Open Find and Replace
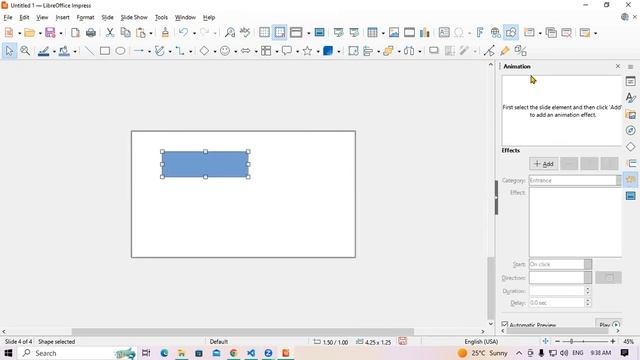The image size is (640, 360). coord(230,33)
